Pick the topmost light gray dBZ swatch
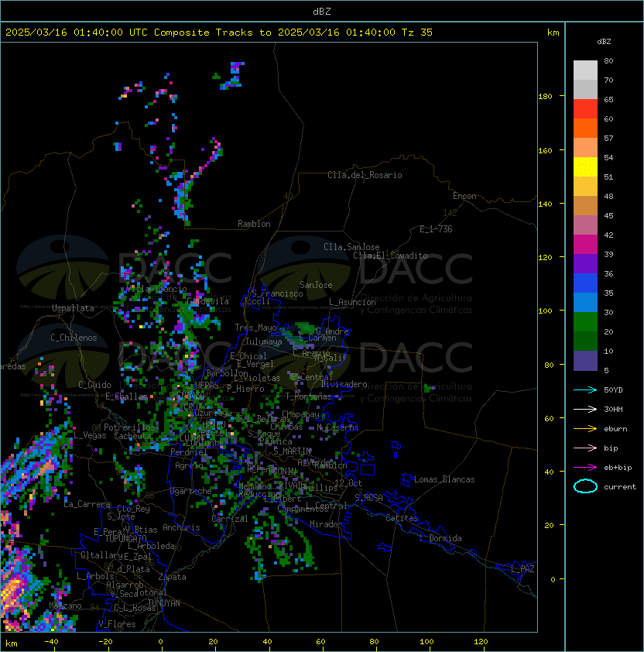The height and width of the screenshot is (652, 644). click(x=585, y=70)
